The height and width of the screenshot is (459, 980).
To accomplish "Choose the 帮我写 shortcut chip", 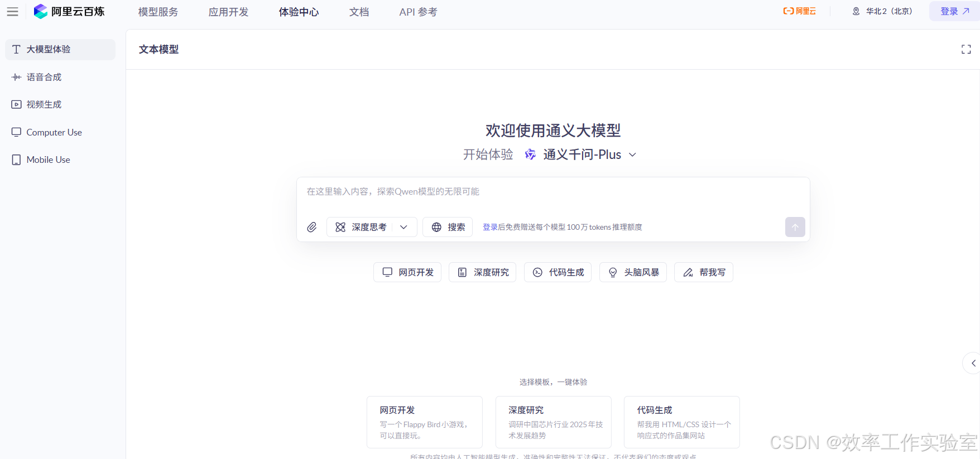I will point(704,272).
